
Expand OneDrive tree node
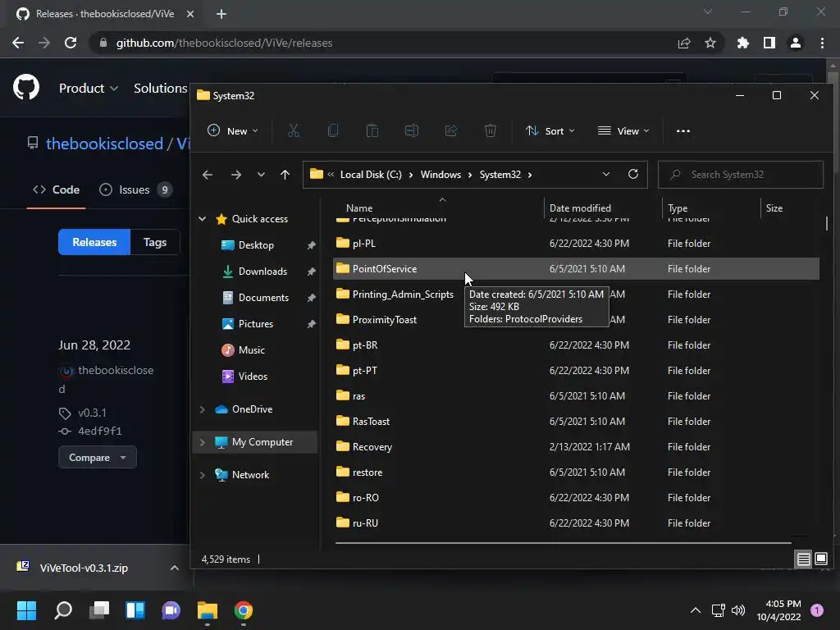click(x=203, y=409)
